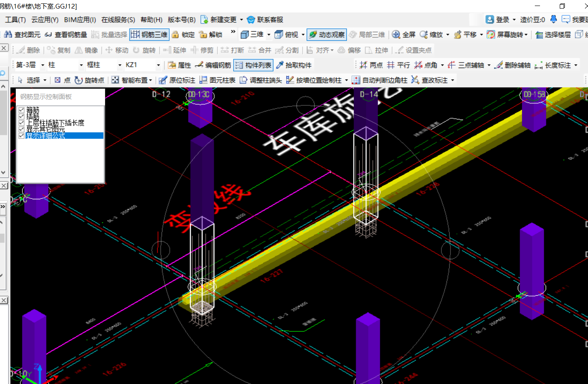Viewport: 588px width, 384px height.
Task: Expand the toolbar overflow chevron
Action: coord(233,32)
